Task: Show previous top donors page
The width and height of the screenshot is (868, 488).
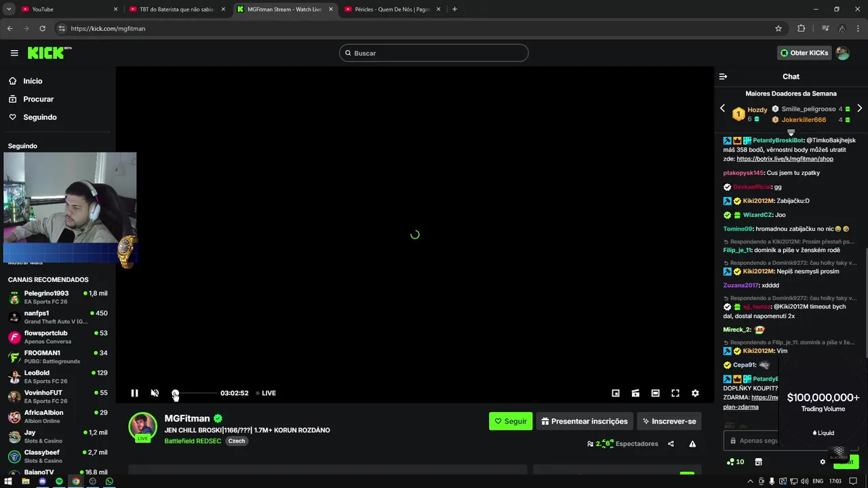Action: coord(722,108)
